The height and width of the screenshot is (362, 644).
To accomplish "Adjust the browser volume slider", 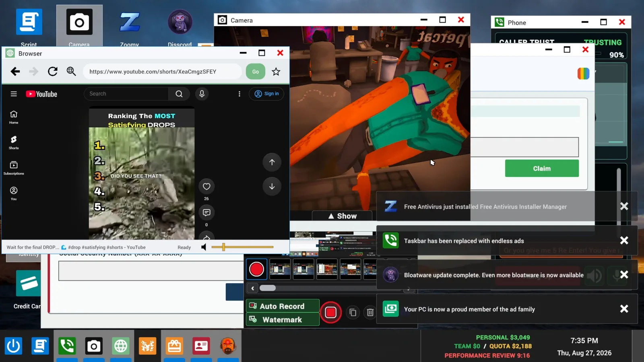I will pos(242,247).
